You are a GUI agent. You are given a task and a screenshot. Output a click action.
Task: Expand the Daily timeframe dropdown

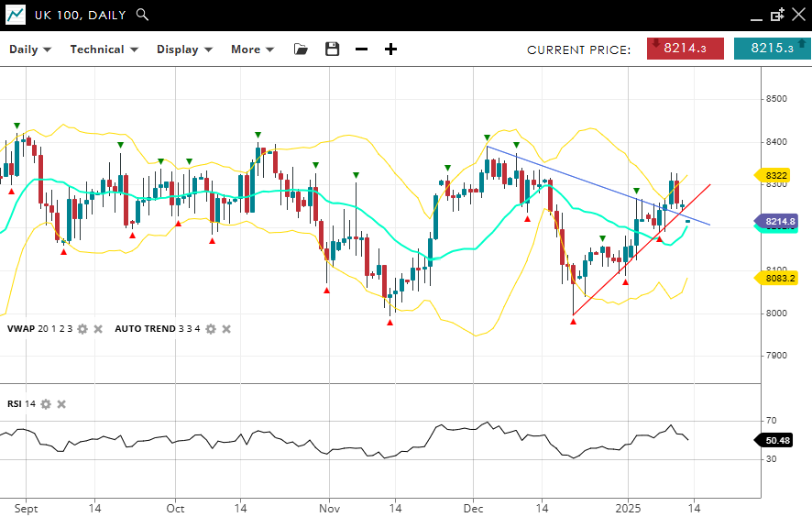point(30,49)
